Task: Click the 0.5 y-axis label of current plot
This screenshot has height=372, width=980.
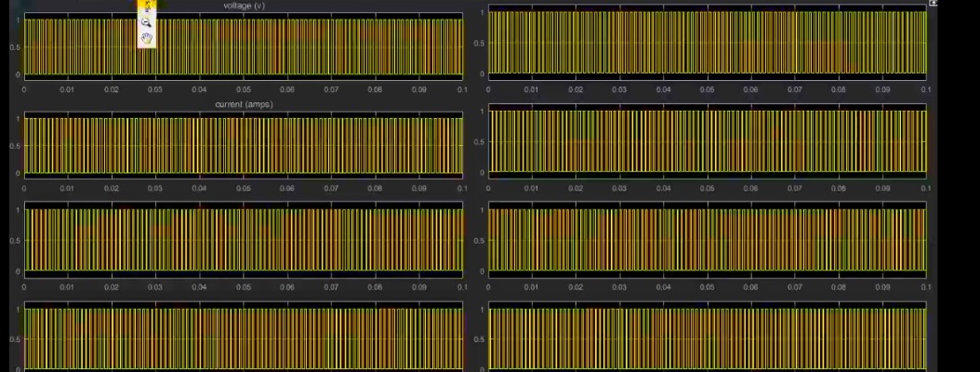Action: [x=15, y=146]
